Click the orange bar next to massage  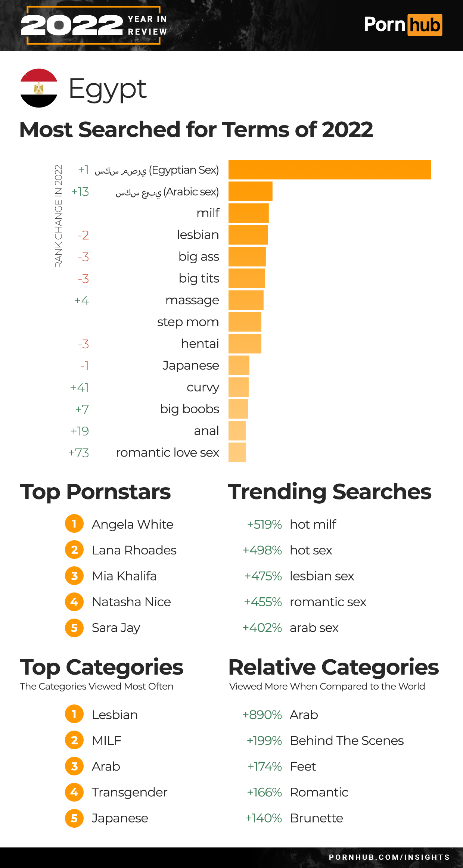pyautogui.click(x=246, y=300)
